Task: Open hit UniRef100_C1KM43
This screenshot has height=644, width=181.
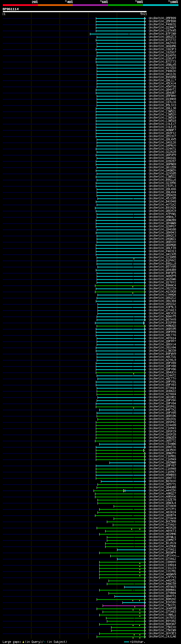Action: coord(162,428)
